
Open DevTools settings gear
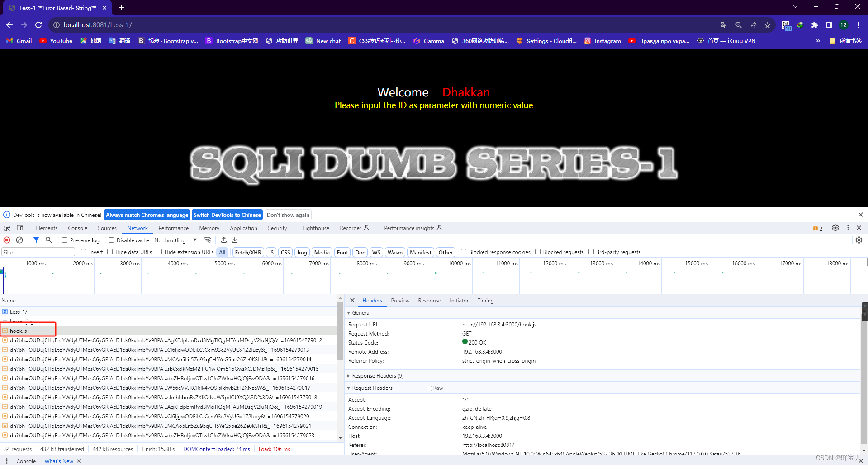(835, 228)
